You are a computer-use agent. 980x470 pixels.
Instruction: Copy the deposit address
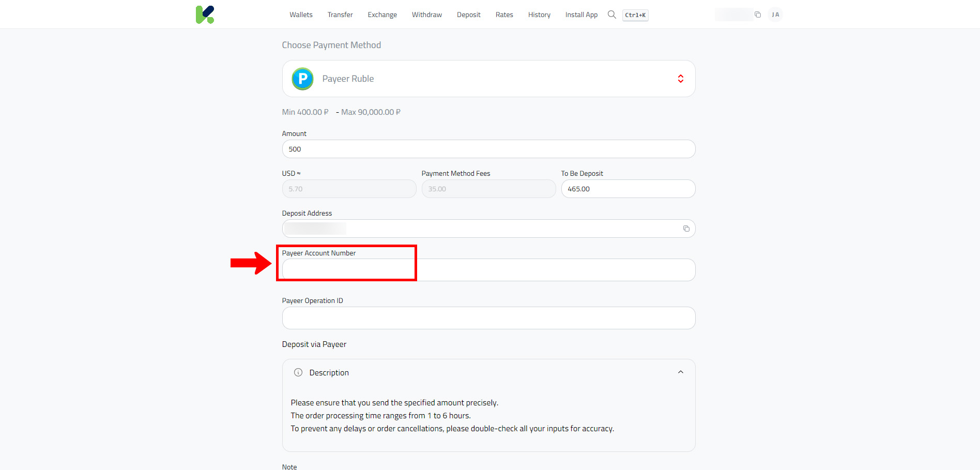click(x=686, y=229)
